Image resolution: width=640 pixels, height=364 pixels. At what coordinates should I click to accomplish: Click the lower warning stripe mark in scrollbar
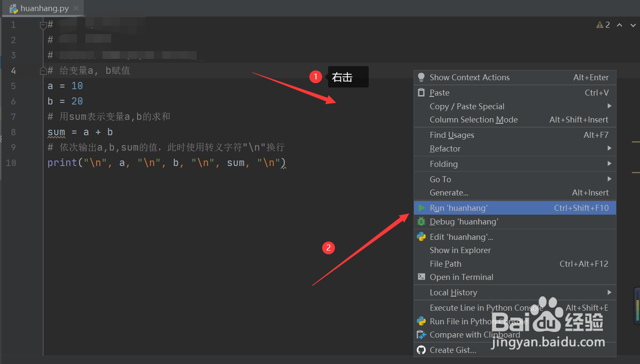pyautogui.click(x=635, y=172)
